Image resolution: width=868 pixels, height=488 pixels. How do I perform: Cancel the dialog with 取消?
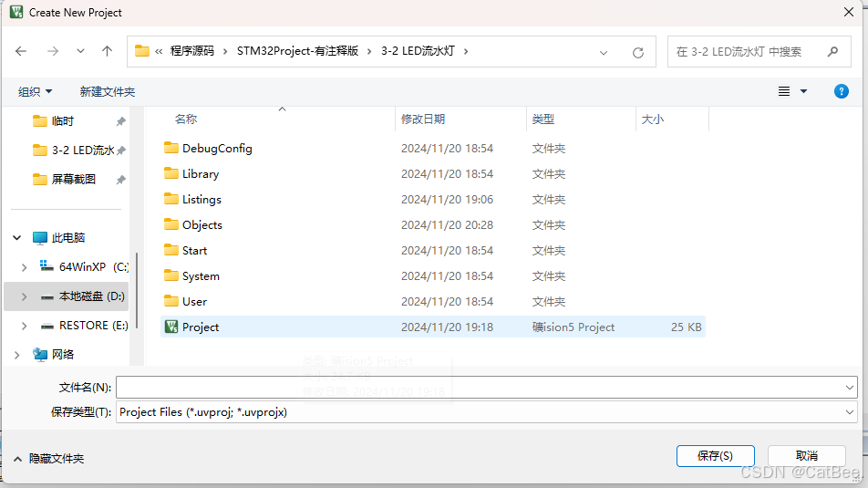pos(807,456)
